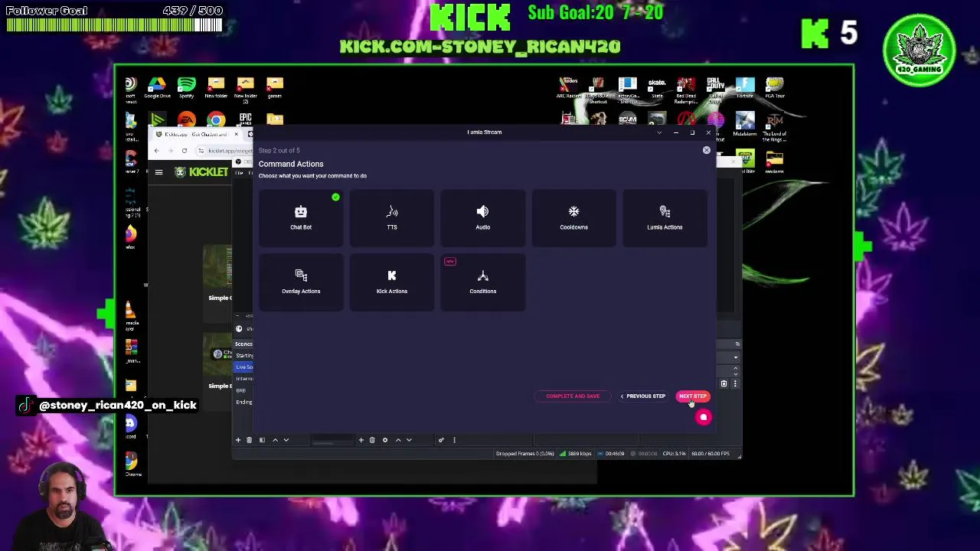Viewport: 980px width, 551px height.
Task: Open the first New folder desktop icon
Action: pos(216,87)
